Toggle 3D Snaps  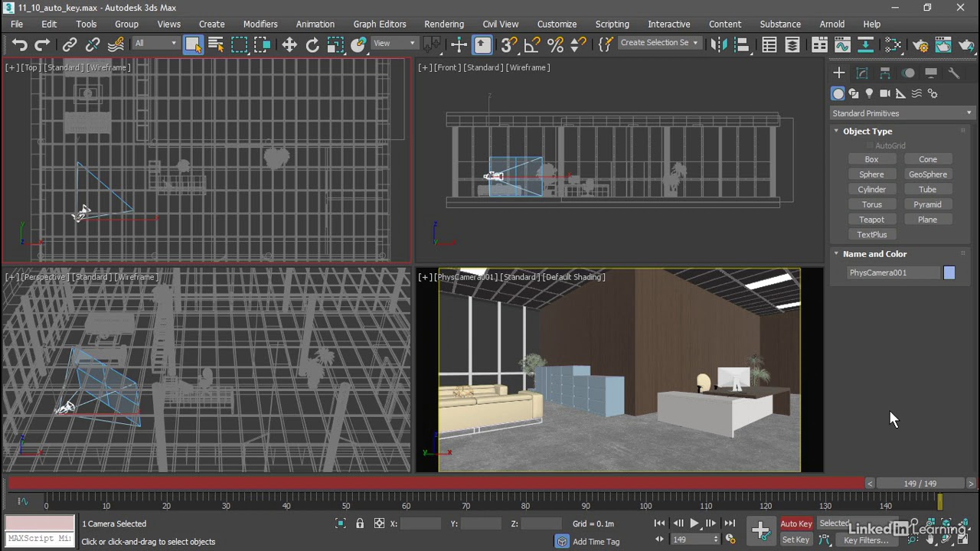509,45
